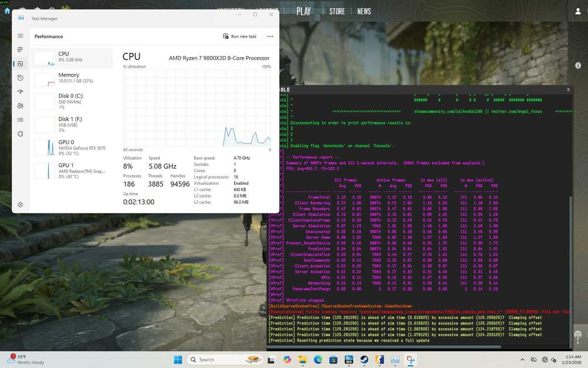Screen dimensions: 588x368
Task: Click the GPU 0 mini graph thumbnail
Action: click(44, 148)
